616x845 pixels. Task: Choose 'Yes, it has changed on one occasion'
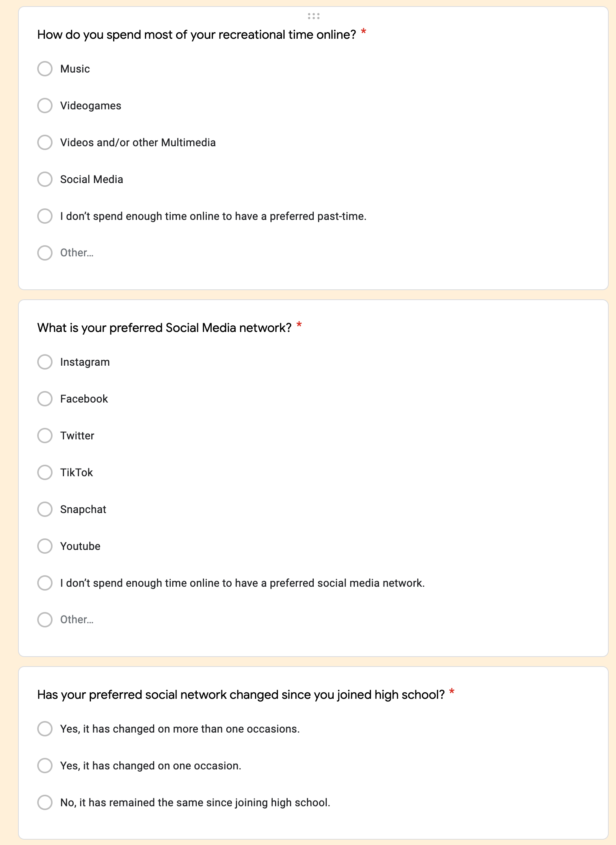click(45, 766)
